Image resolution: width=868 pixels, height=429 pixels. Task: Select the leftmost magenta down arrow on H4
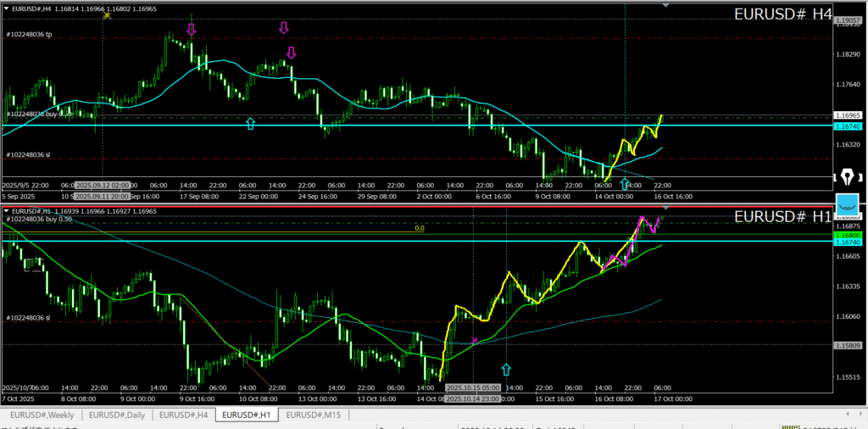click(x=191, y=30)
